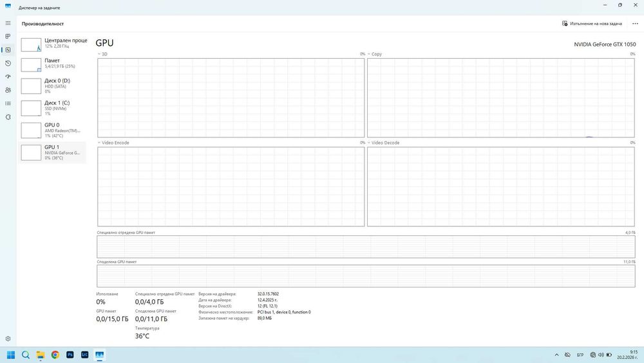Image resolution: width=644 pixels, height=363 pixels.
Task: Select GPU 1 NVIDIA GeForce entry
Action: tap(52, 153)
